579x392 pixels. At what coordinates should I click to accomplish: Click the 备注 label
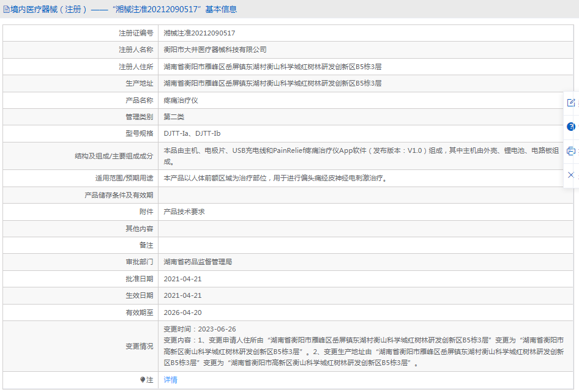[146, 245]
